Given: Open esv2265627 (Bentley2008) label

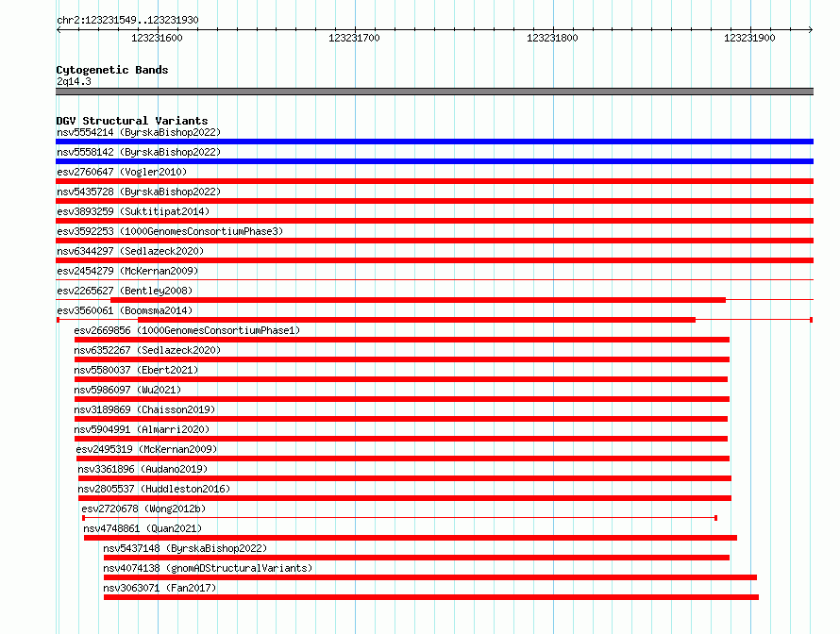Looking at the screenshot, I should [125, 291].
